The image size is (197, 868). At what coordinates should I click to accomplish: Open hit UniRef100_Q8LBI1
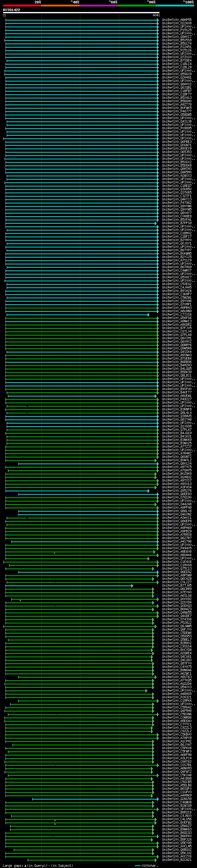[177, 375]
